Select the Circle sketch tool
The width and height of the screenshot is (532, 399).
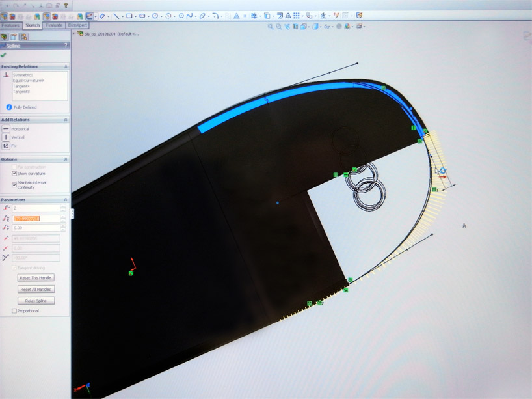(155, 16)
